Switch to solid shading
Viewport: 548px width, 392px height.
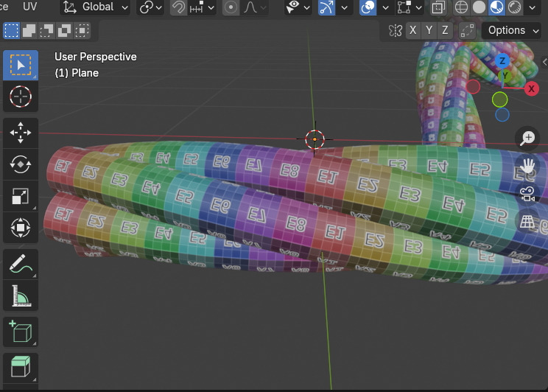point(479,7)
